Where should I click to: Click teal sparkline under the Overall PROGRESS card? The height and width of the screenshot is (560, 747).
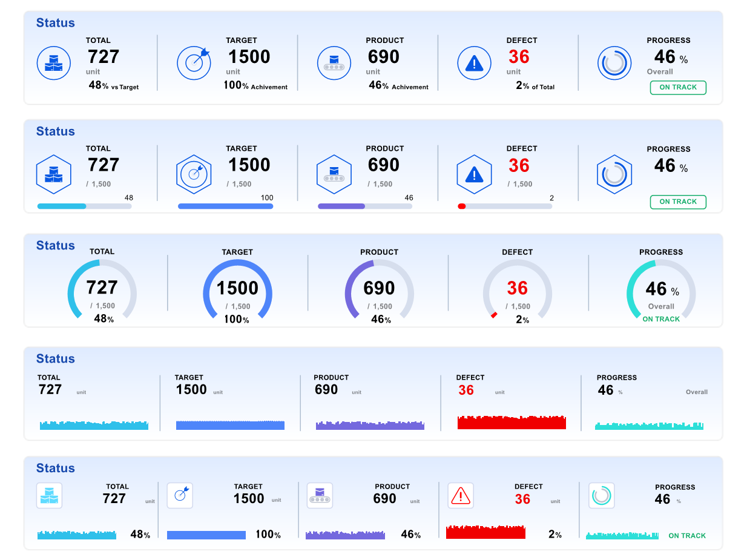pos(650,426)
